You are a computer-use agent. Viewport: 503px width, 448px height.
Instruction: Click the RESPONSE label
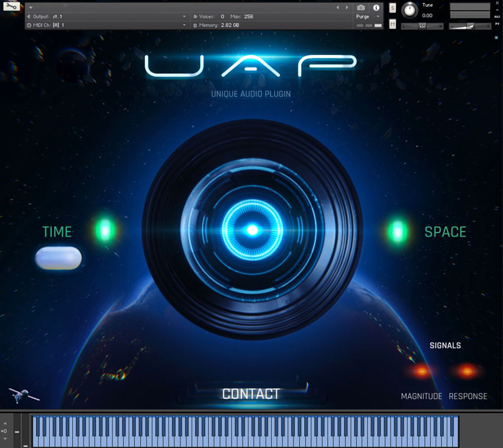point(467,396)
